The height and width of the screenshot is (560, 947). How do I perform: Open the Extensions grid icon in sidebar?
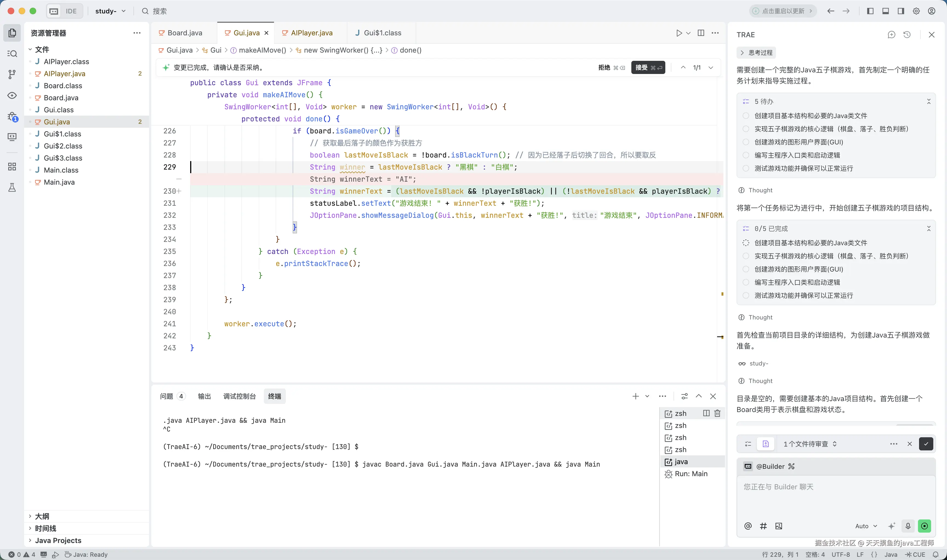point(12,166)
